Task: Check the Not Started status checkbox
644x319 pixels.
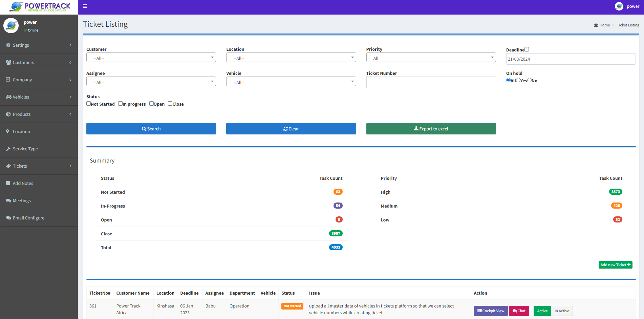Action: [88, 104]
